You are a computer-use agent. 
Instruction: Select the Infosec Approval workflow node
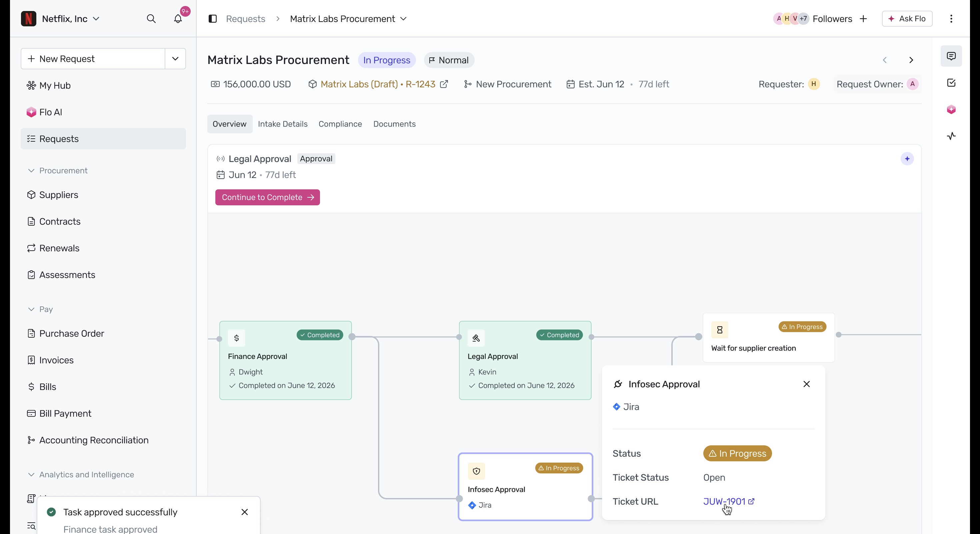pyautogui.click(x=525, y=487)
